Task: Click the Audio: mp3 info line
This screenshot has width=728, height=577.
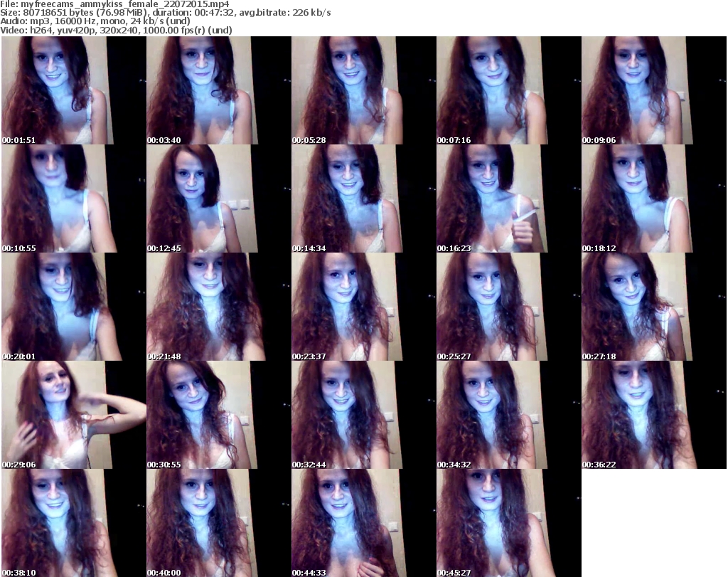Action: (x=95, y=21)
